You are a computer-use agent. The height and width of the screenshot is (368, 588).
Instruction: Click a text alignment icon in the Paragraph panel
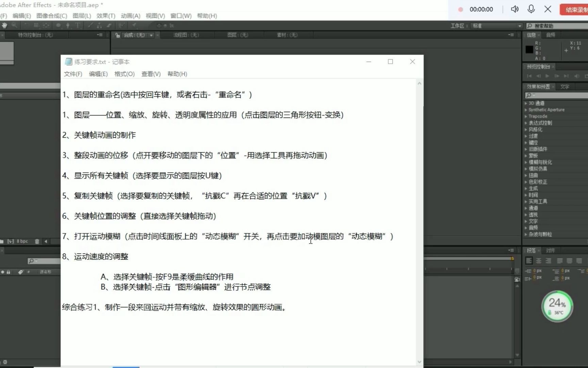pyautogui.click(x=529, y=261)
